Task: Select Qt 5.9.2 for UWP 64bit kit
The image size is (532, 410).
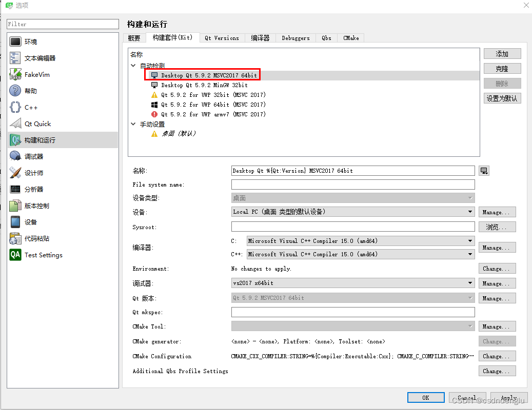Action: pos(213,105)
